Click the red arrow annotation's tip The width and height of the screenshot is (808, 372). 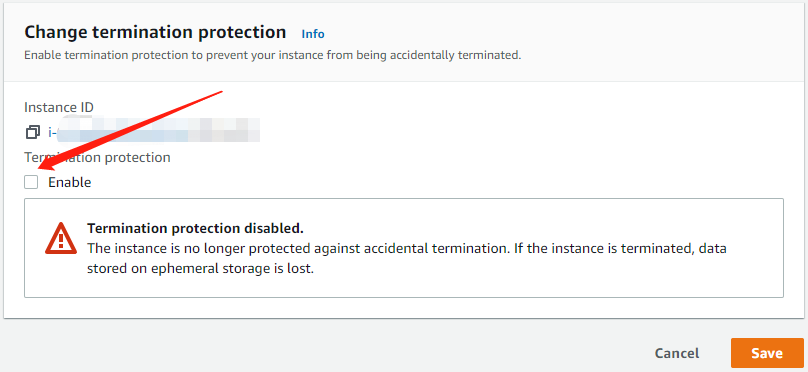pyautogui.click(x=39, y=169)
